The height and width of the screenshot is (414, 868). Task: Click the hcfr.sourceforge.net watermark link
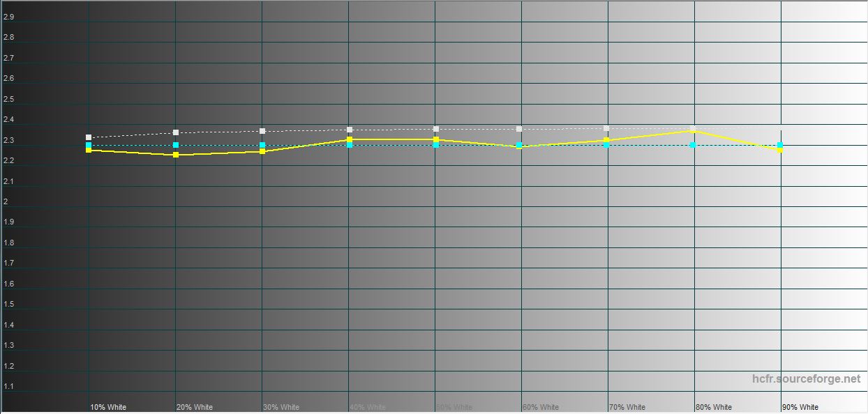806,379
